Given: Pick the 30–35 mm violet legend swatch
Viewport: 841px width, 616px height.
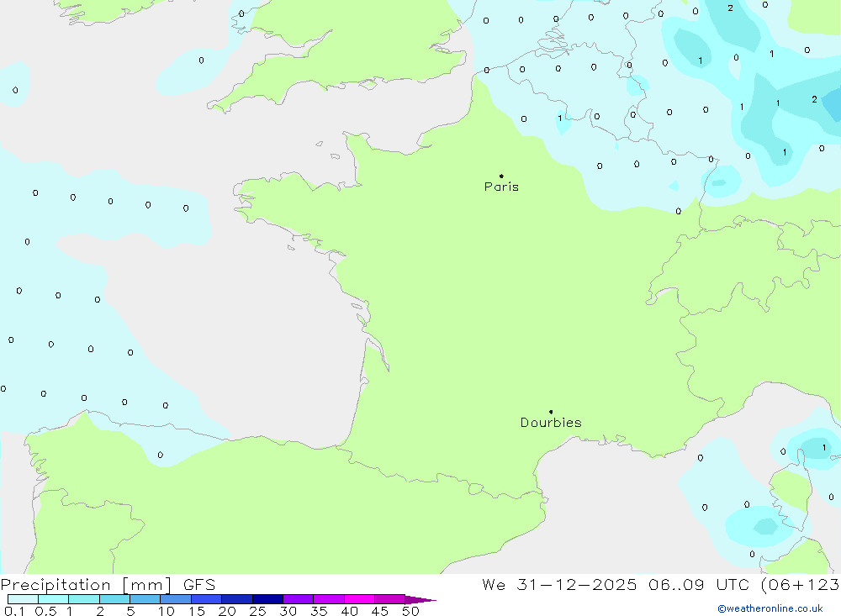Looking at the screenshot, I should coord(298,599).
